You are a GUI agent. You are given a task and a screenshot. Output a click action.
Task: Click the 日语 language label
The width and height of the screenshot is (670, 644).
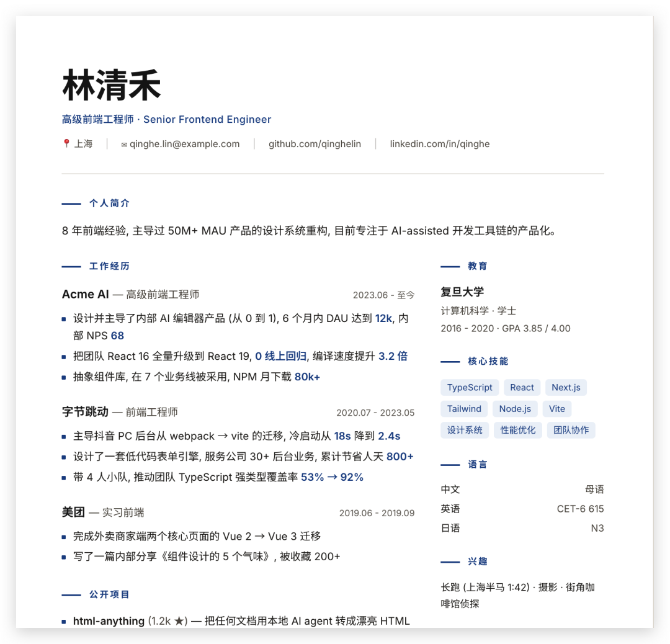(x=450, y=528)
